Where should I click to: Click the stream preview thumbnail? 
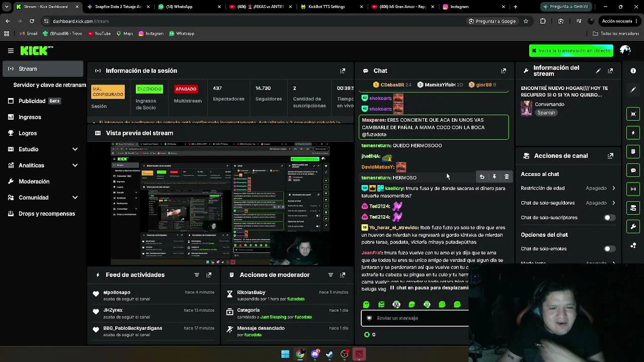point(220,203)
